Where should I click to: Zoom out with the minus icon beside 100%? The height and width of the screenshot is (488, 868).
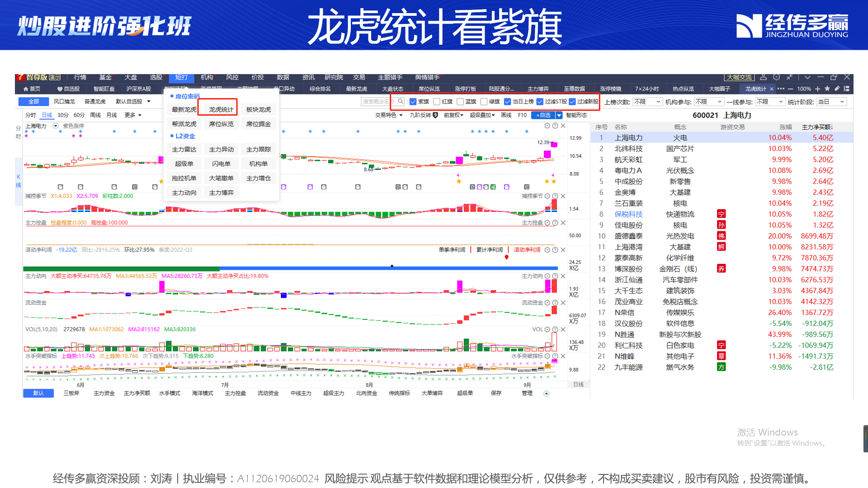pyautogui.click(x=790, y=89)
